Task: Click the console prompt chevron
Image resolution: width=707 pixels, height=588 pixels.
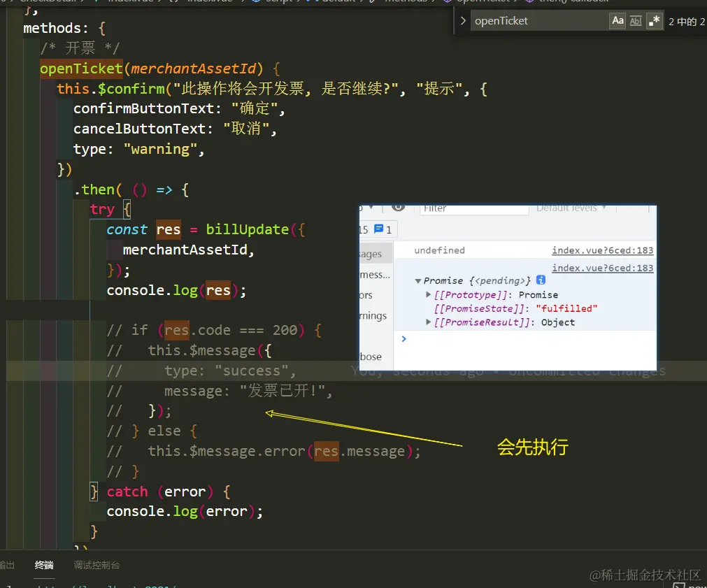Action: point(404,338)
